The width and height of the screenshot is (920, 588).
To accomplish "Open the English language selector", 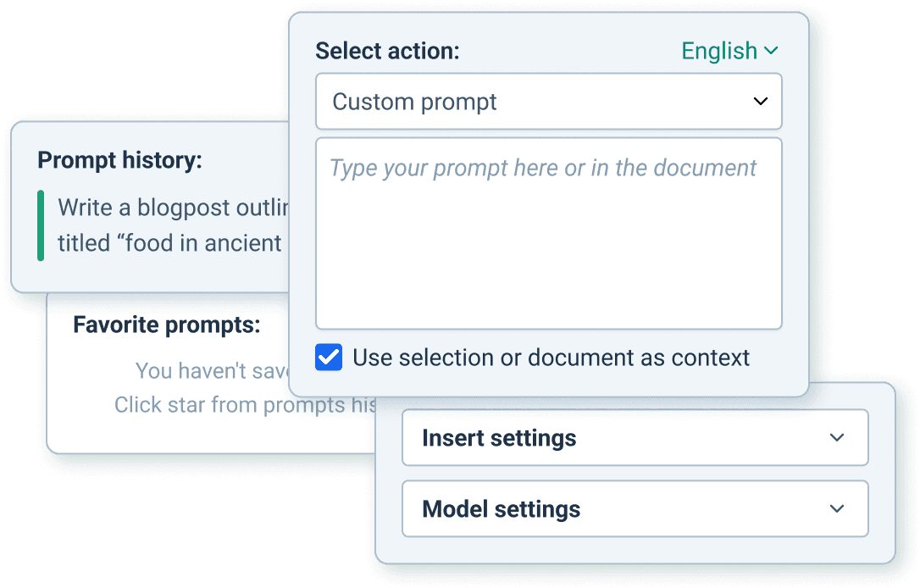I will click(x=730, y=51).
